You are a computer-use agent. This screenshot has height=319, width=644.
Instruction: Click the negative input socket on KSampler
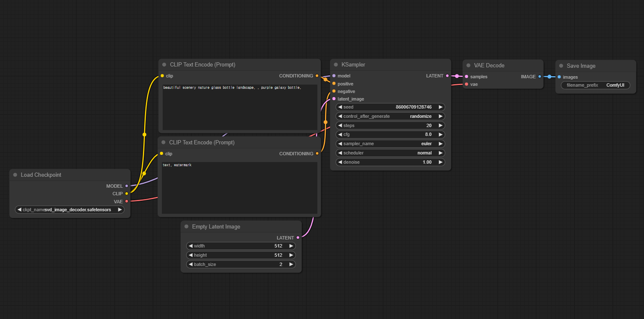[334, 91]
